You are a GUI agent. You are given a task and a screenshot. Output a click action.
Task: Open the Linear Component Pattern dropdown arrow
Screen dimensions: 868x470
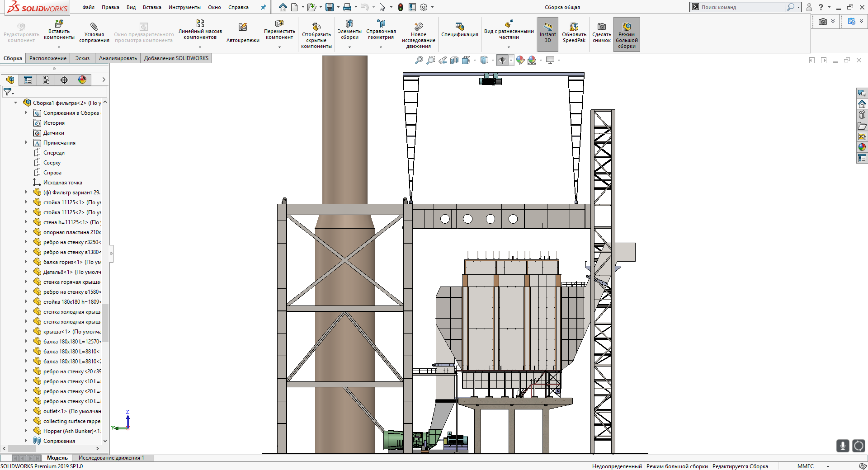click(x=200, y=47)
